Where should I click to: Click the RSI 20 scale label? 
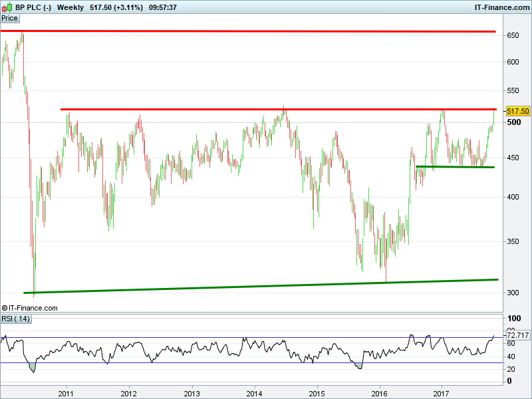(x=511, y=369)
